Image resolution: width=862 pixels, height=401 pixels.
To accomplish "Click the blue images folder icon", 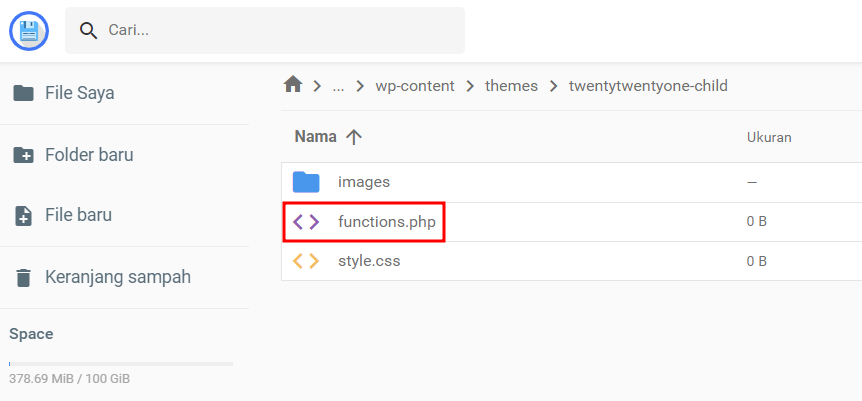I will [306, 182].
